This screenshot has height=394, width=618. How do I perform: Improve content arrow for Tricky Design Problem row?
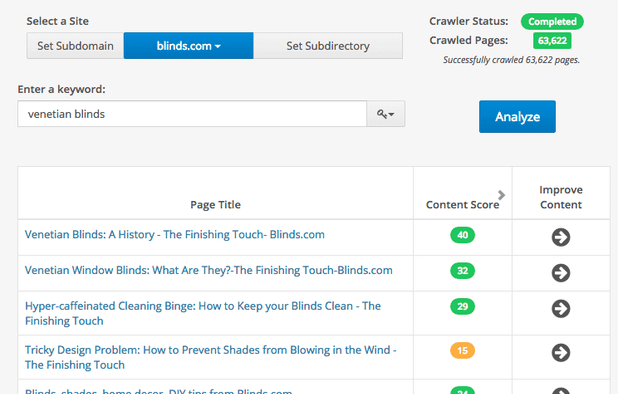click(560, 353)
